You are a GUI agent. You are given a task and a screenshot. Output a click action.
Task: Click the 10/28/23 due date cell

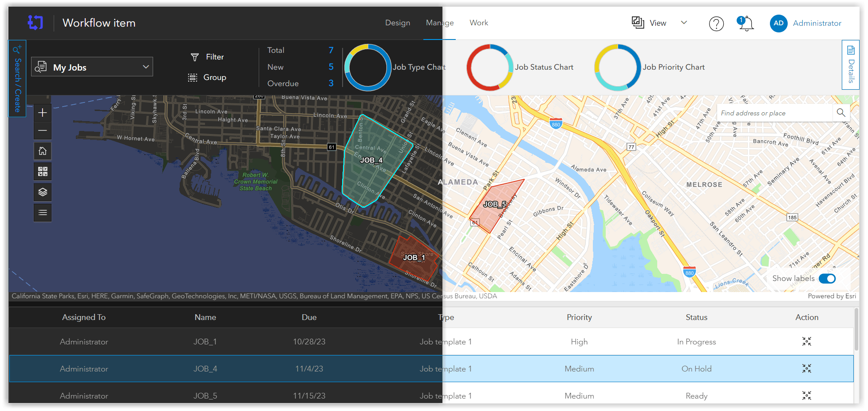(309, 342)
